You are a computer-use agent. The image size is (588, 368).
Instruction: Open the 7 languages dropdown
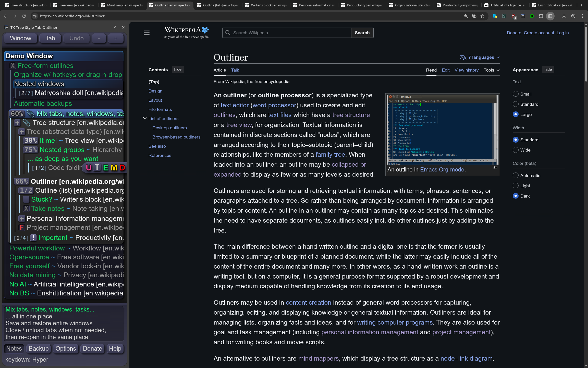480,57
